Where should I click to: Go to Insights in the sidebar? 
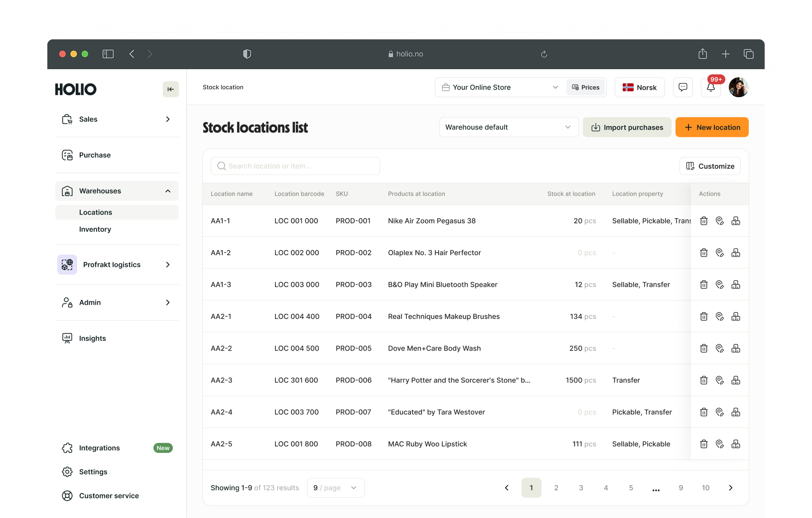[x=93, y=338]
